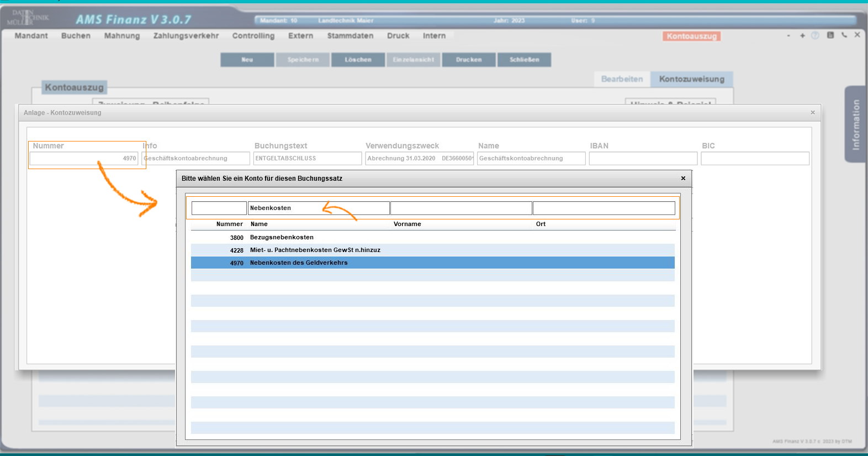868x456 pixels.
Task: Click the plus zoom icon
Action: click(x=802, y=35)
